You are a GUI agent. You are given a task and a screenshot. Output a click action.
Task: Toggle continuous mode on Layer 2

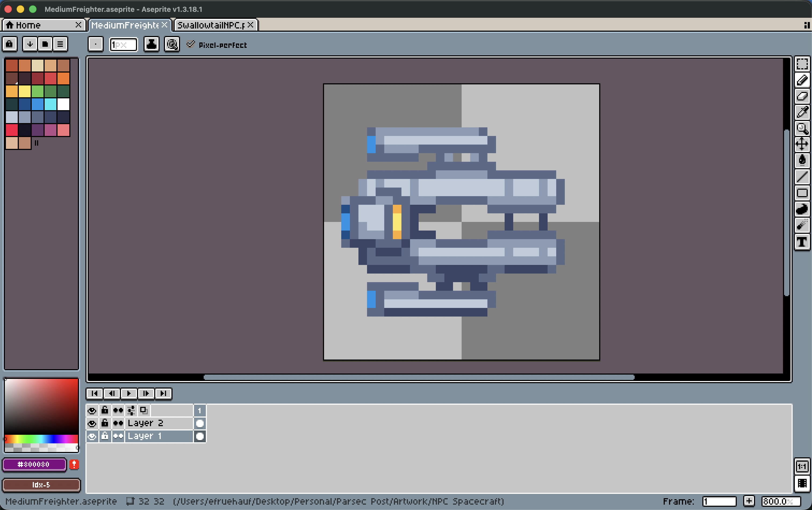coord(118,423)
